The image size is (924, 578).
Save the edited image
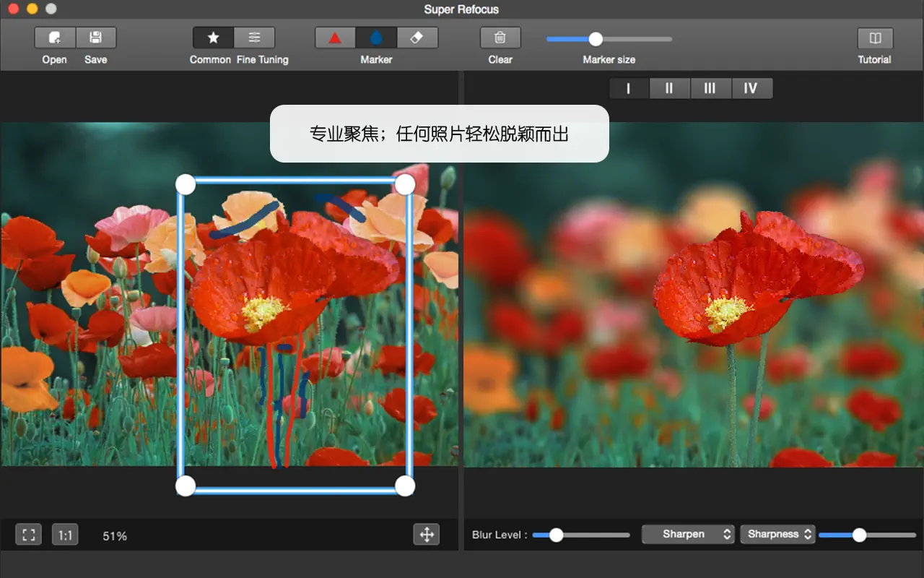(96, 38)
